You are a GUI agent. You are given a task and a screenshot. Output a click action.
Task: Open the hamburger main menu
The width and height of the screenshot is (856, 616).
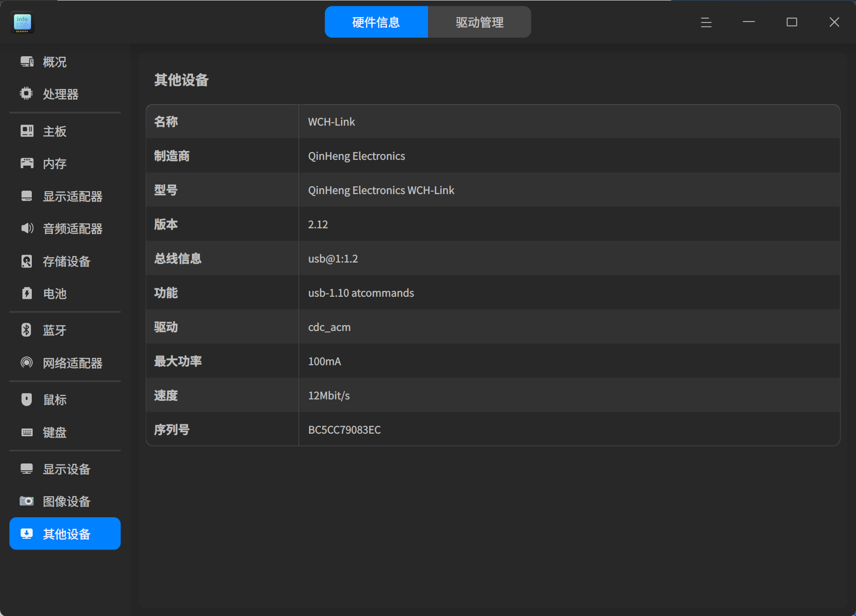click(706, 22)
